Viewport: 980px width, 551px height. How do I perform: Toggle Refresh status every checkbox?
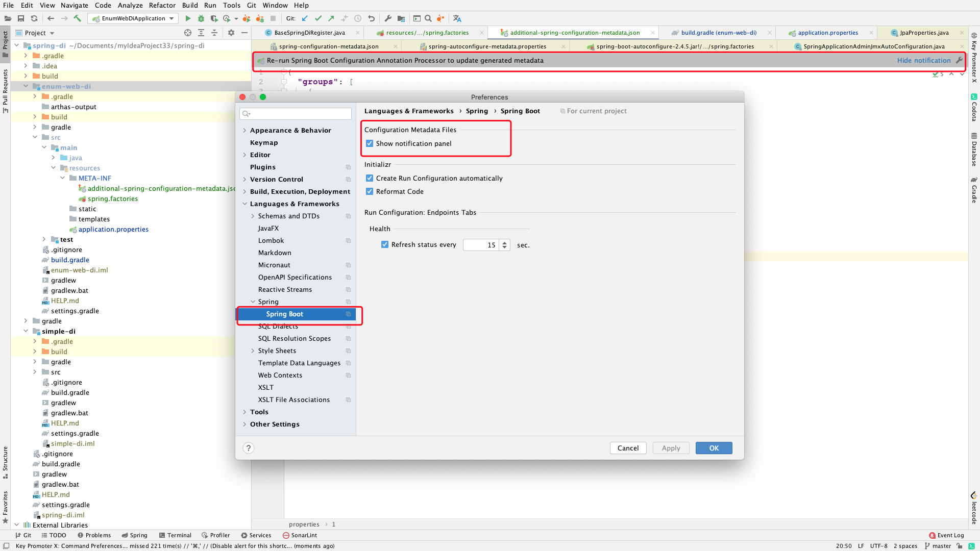pyautogui.click(x=385, y=244)
